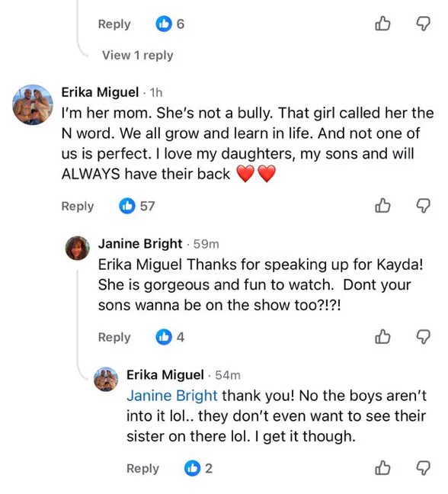Open the 6 likes reaction badge

[x=171, y=24]
